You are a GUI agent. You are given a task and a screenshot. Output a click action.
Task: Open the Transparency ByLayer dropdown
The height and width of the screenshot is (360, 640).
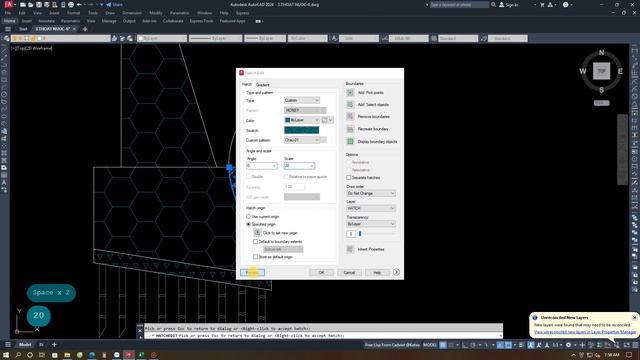pos(371,224)
